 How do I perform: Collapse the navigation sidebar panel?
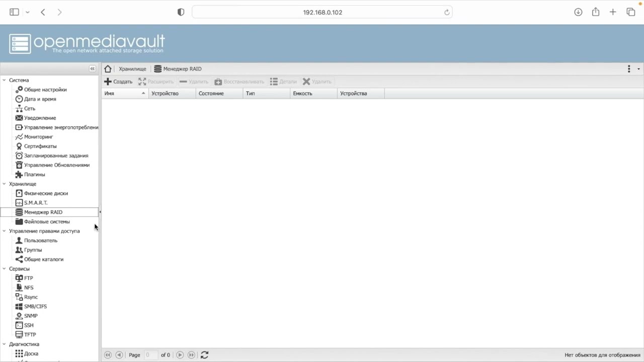click(93, 68)
